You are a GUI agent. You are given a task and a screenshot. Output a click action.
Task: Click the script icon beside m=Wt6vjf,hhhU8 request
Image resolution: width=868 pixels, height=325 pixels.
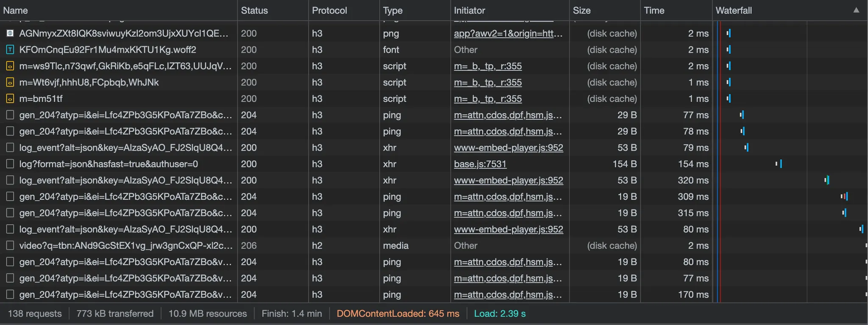point(10,82)
